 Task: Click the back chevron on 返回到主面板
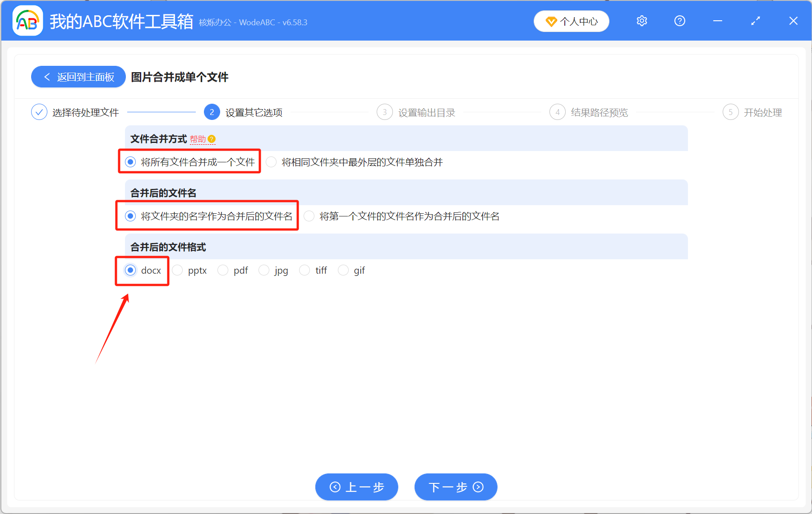tap(47, 77)
